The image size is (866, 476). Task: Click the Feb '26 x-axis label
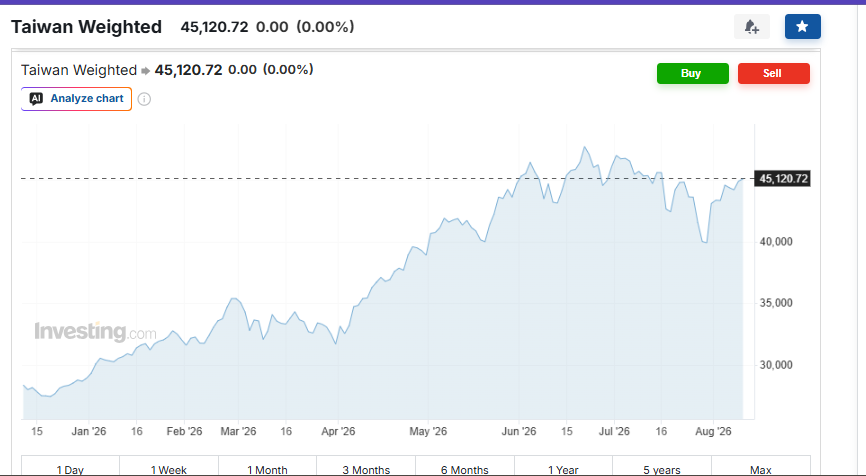click(184, 431)
